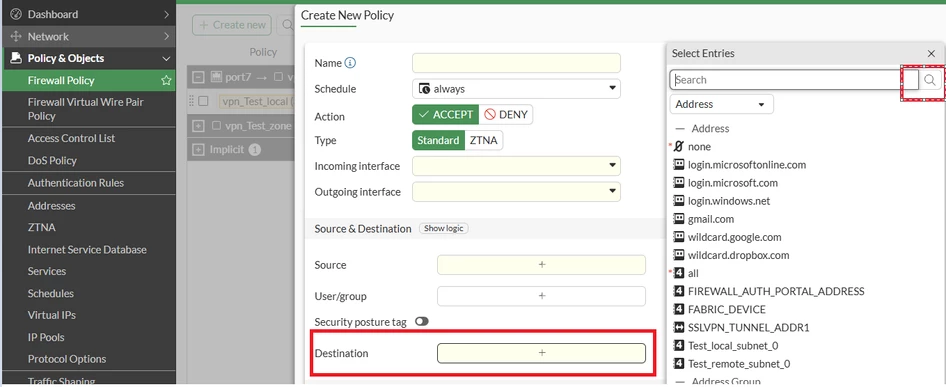Click the Test_local_subnet_0 subnet icon
Screen dimensions: 946x387
pos(679,346)
